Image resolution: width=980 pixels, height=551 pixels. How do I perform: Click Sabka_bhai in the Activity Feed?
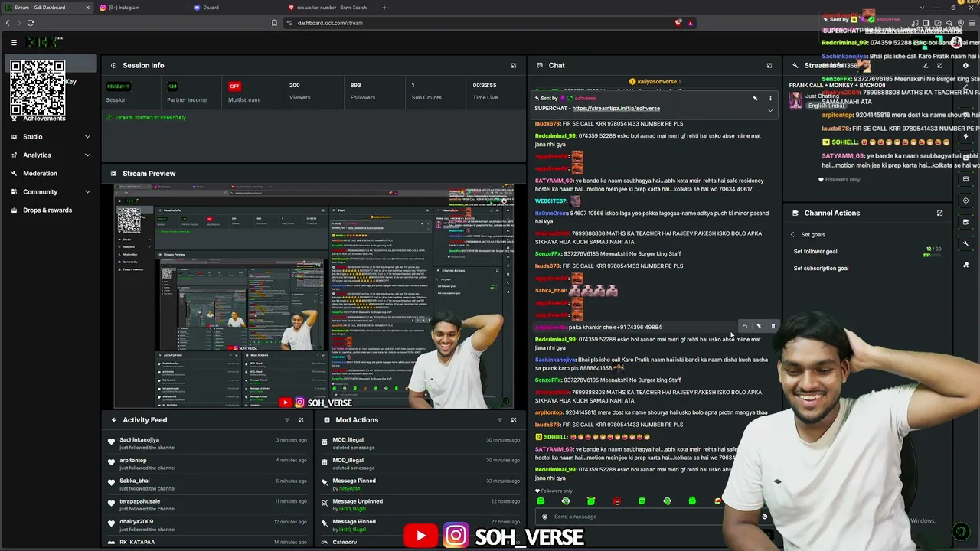click(x=135, y=481)
